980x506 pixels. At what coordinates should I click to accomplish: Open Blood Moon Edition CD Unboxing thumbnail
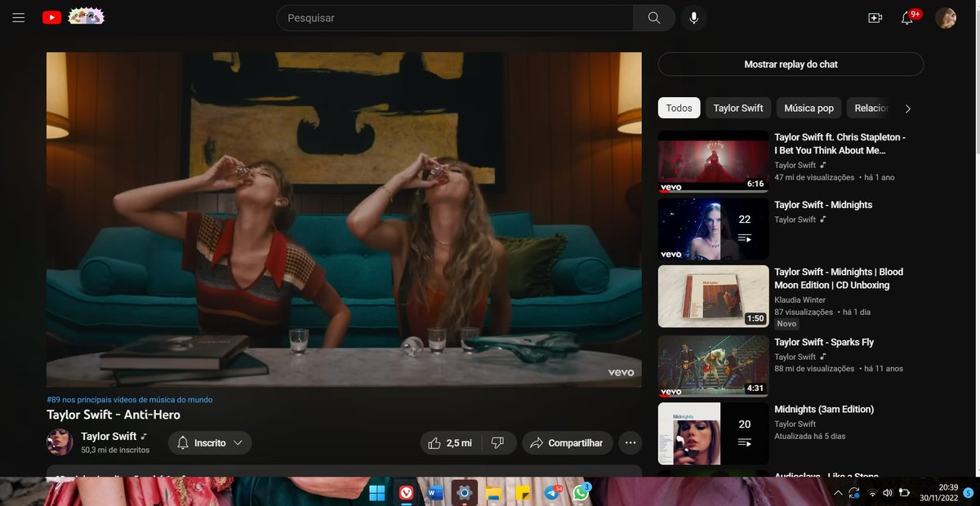pyautogui.click(x=713, y=296)
